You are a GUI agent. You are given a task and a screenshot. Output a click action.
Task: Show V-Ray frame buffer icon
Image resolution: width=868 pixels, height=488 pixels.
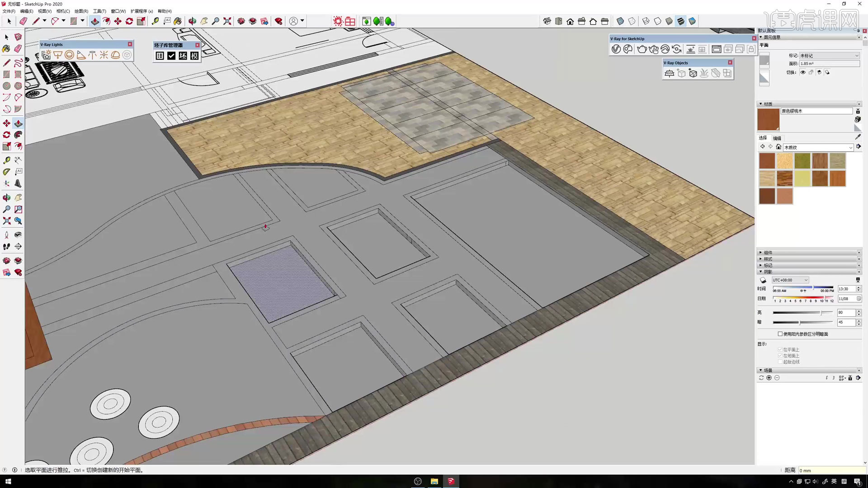tap(716, 49)
